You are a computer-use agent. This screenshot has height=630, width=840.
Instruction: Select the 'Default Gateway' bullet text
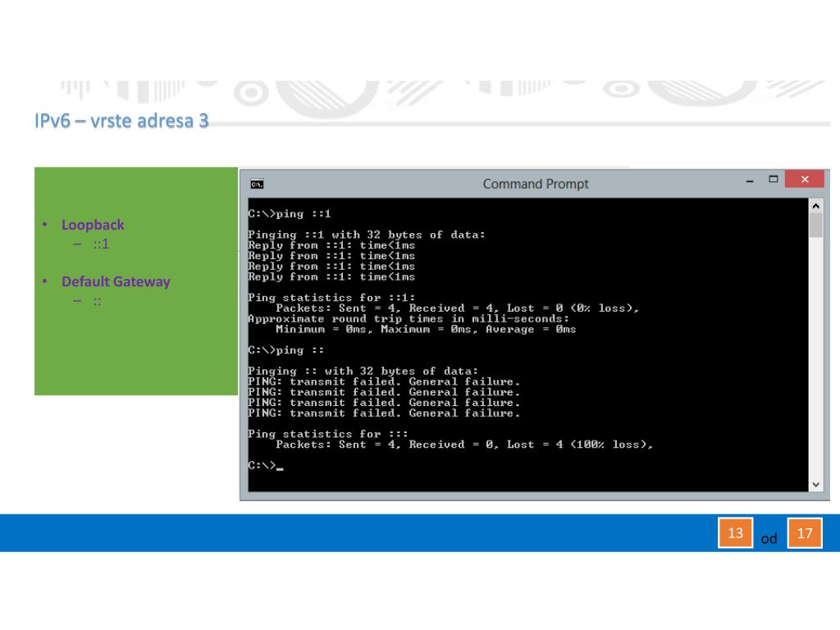click(x=116, y=281)
